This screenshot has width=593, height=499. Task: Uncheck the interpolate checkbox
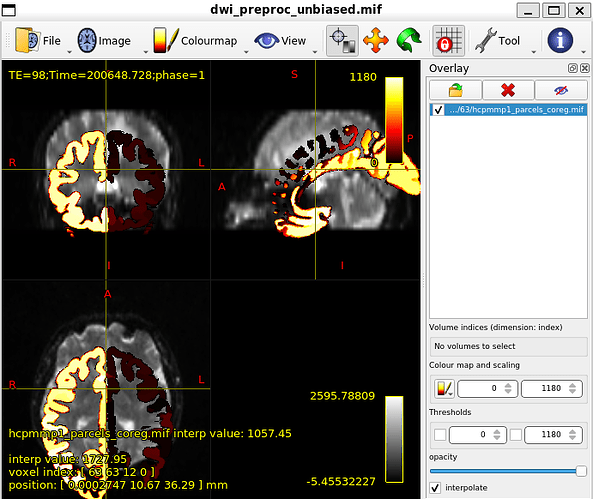tap(435, 488)
